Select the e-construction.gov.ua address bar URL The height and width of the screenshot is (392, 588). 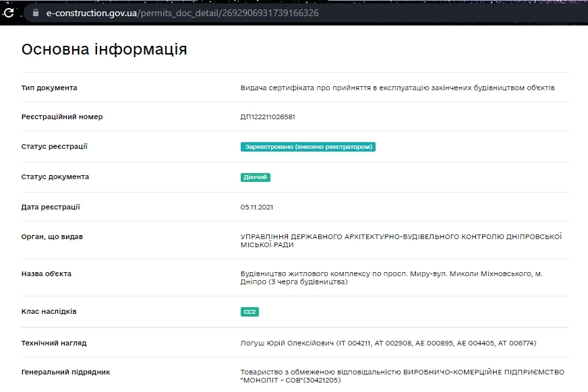182,13
